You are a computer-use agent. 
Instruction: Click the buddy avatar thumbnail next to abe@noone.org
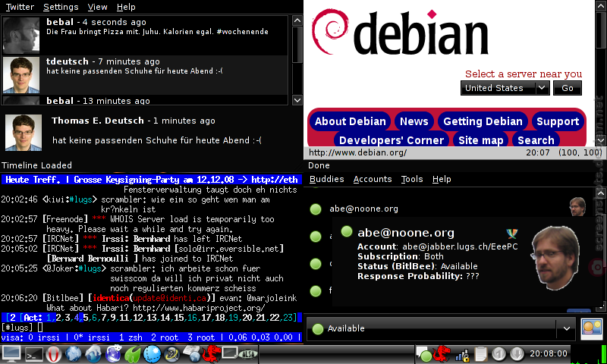coord(577,206)
